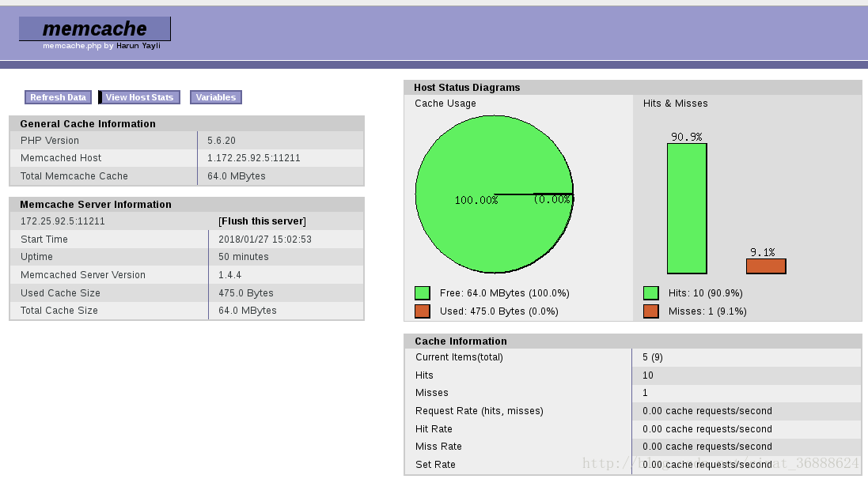Click the Refresh Data button
868x479 pixels.
coord(58,97)
